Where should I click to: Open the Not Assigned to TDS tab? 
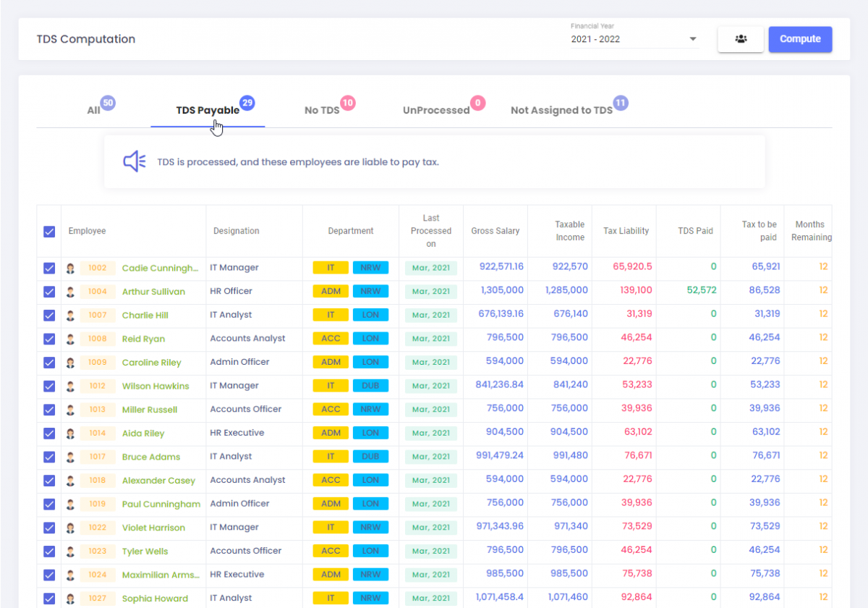(561, 111)
